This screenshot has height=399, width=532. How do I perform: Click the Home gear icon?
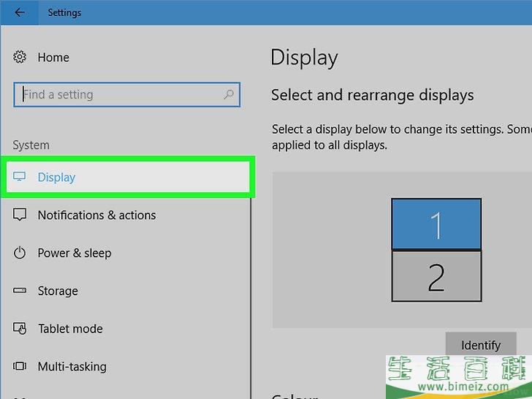tap(20, 58)
